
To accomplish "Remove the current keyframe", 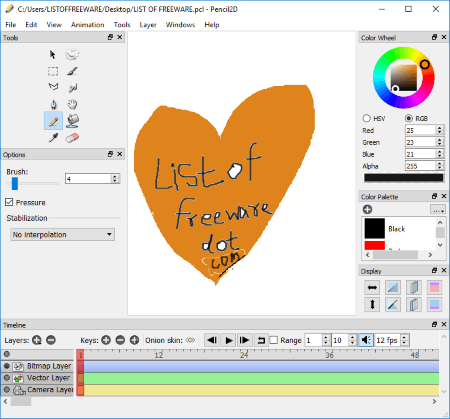I will [120, 340].
